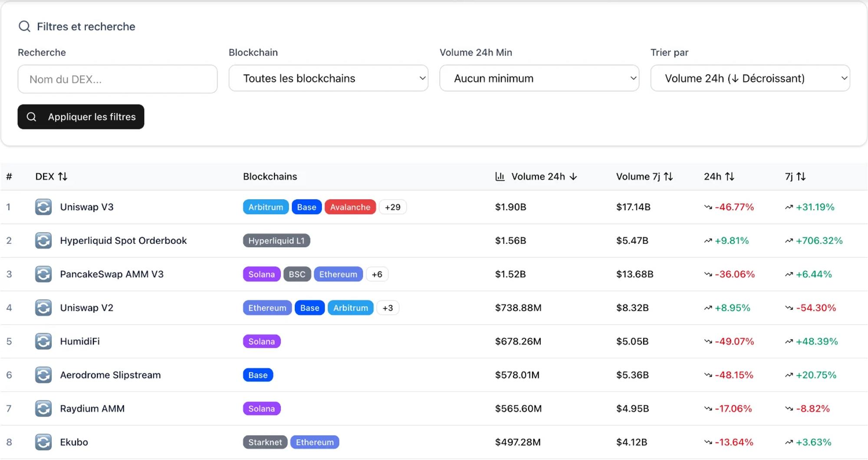Click the $497.28M volume value
This screenshot has height=460, width=868.
[x=518, y=442]
